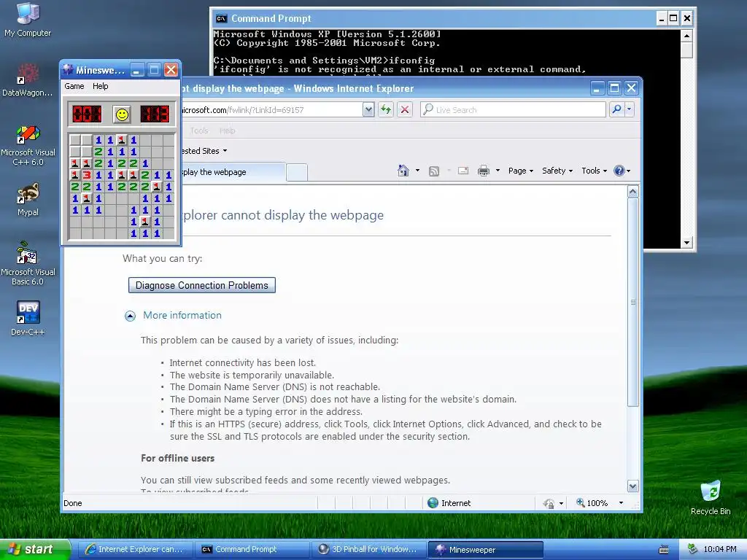Viewport: 747px width, 560px height.
Task: Click the Read Mail icon in IE
Action: point(463,171)
